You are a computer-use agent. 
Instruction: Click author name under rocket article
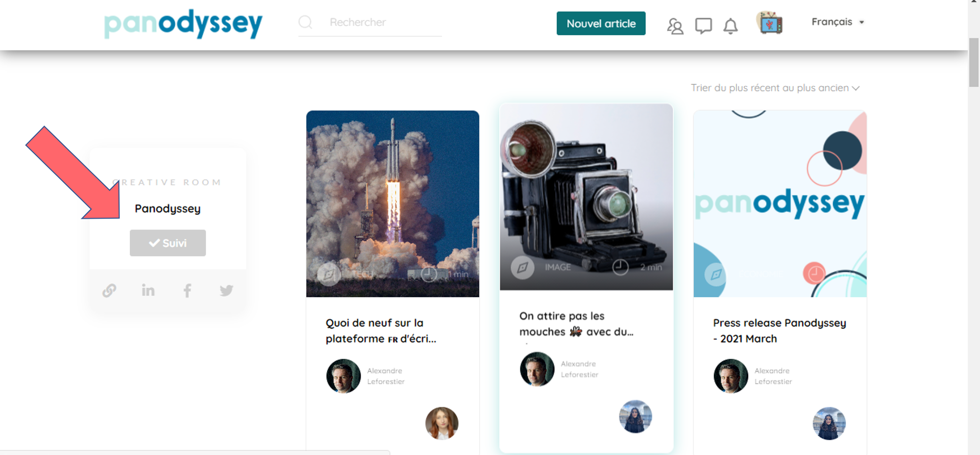pyautogui.click(x=386, y=376)
